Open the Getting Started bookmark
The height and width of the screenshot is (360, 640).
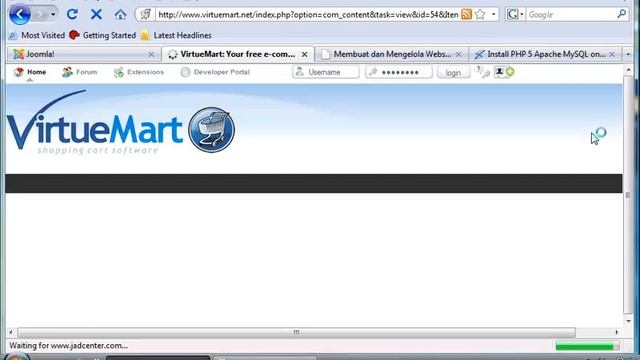point(102,36)
